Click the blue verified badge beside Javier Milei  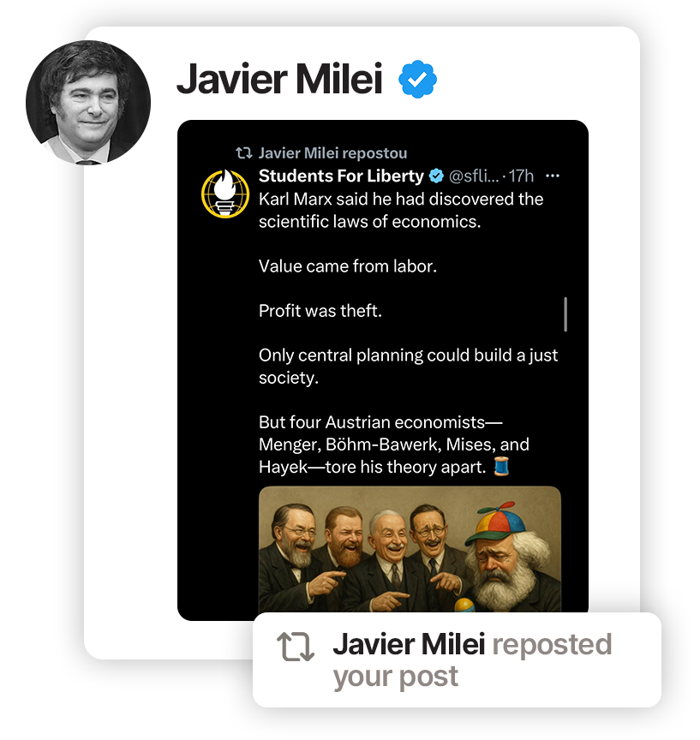tap(417, 80)
